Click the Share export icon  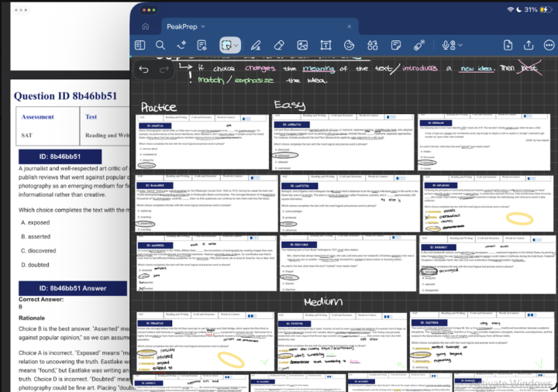coord(529,45)
